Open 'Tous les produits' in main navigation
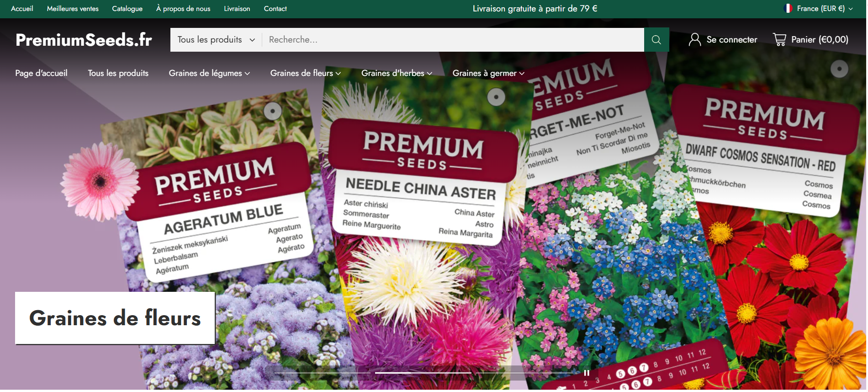 [118, 73]
